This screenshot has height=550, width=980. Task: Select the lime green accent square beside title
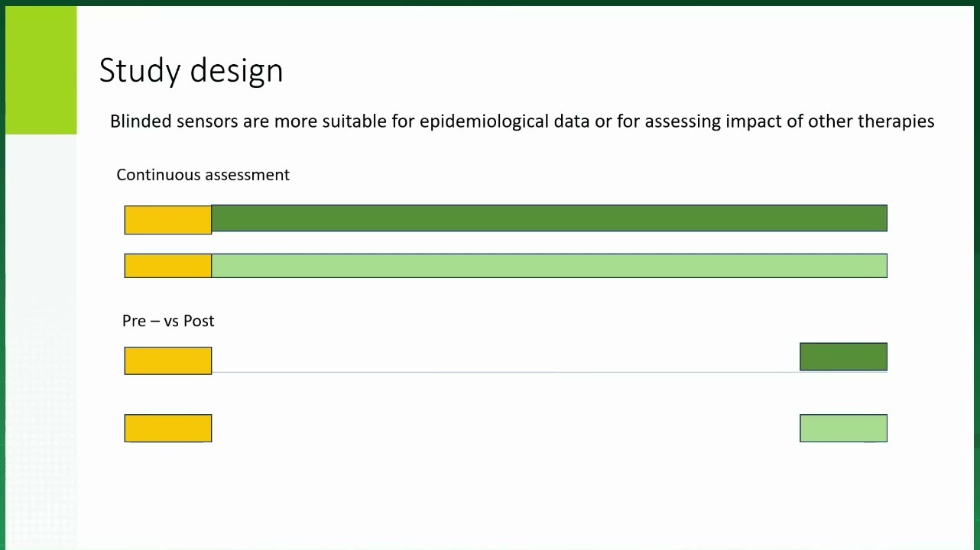[x=41, y=70]
